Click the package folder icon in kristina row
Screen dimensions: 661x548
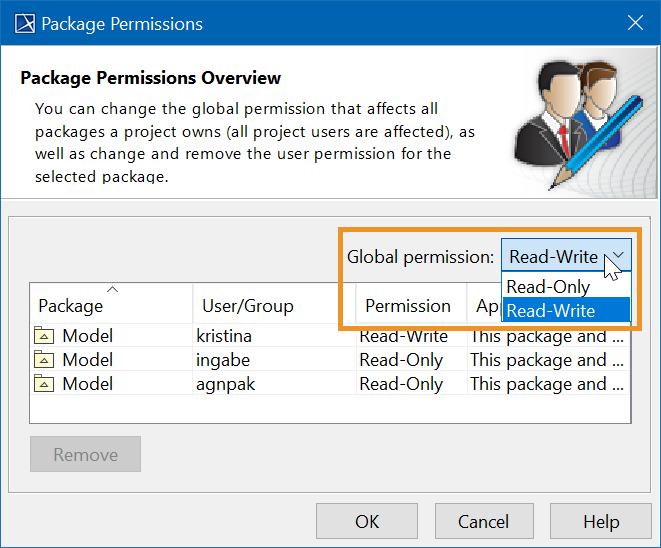[45, 335]
